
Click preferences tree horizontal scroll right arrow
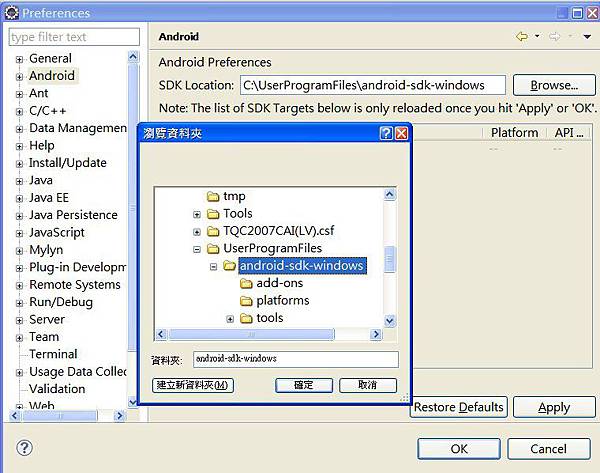pos(120,415)
